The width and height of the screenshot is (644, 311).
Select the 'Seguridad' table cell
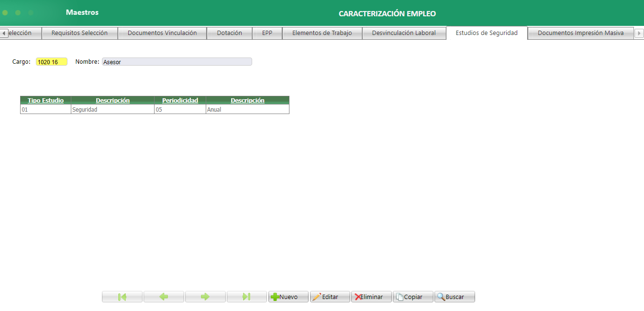[x=112, y=109]
